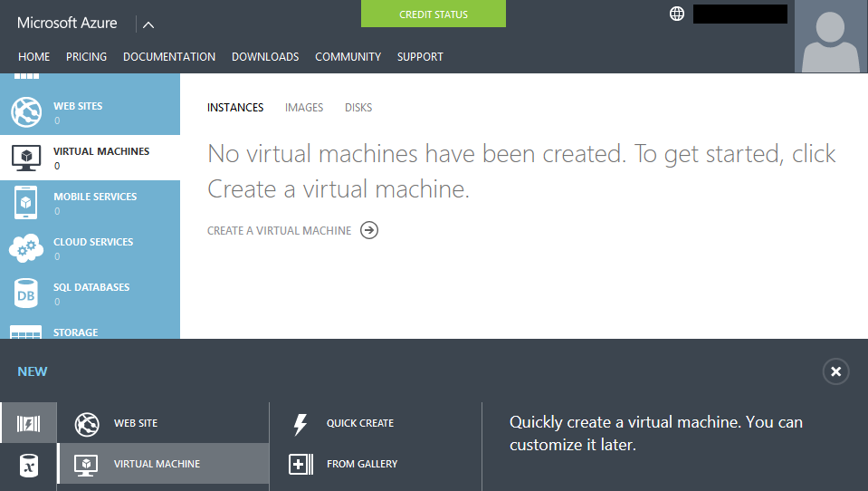Switch to the INSTANCES tab
The height and width of the screenshot is (491, 868).
click(235, 108)
